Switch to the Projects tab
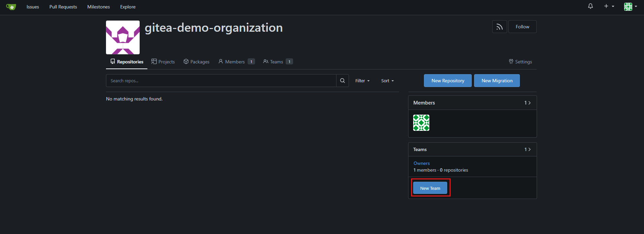The height and width of the screenshot is (234, 644). tap(163, 62)
